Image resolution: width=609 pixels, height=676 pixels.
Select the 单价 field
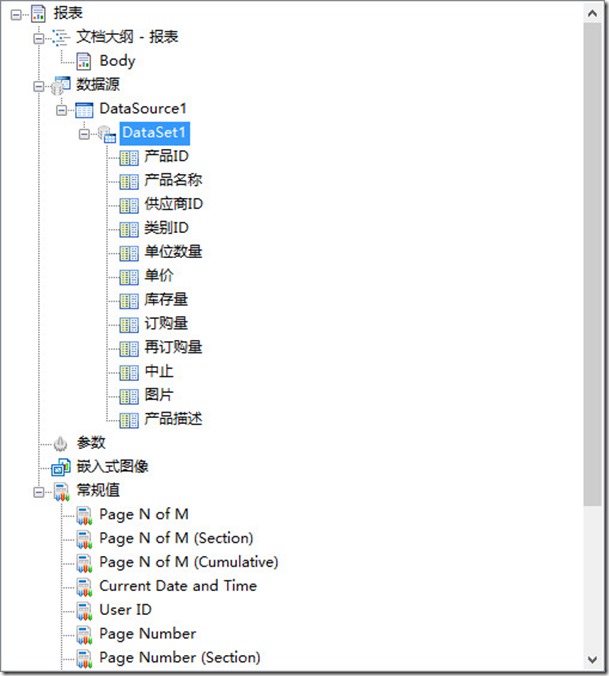[x=159, y=275]
